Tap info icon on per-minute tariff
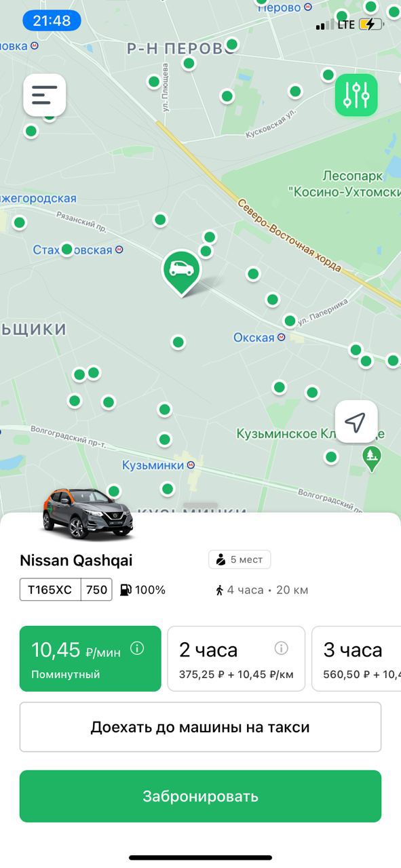Viewport: 401px width, 868px height. point(137,648)
